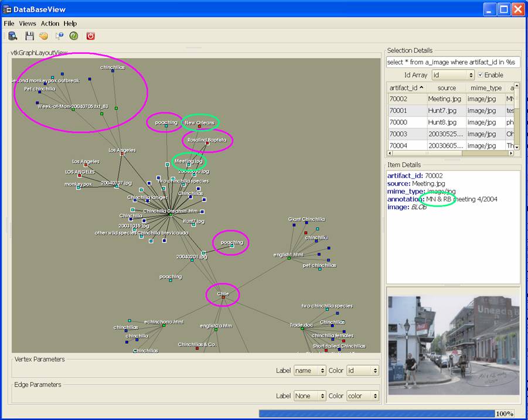This screenshot has width=528, height=420.
Task: Click the source column header
Action: point(446,87)
